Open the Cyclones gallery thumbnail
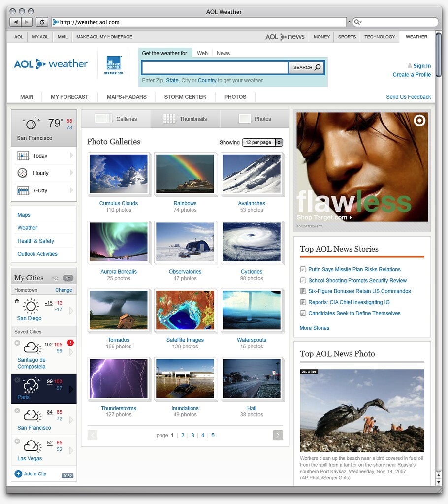Viewport: 448px width, 504px height. click(252, 242)
